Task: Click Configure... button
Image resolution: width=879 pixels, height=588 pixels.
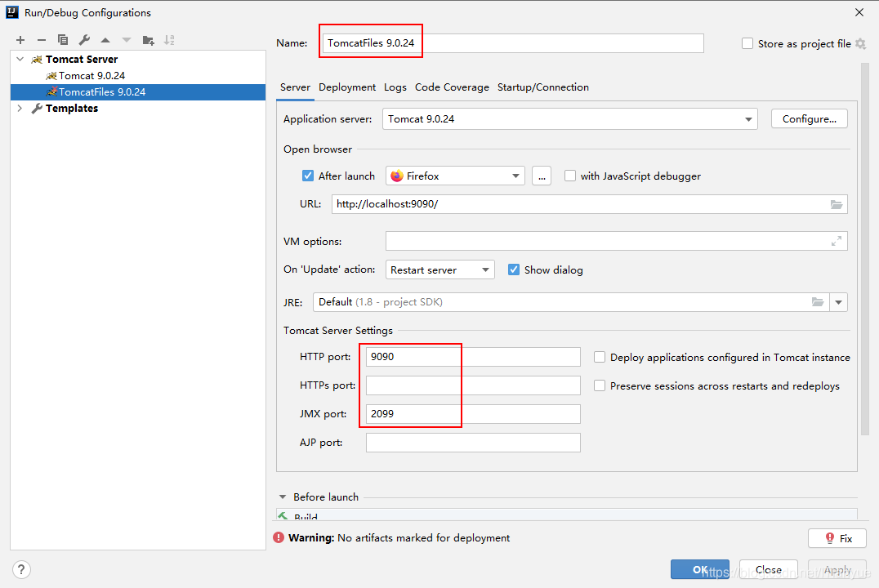Action: click(810, 119)
